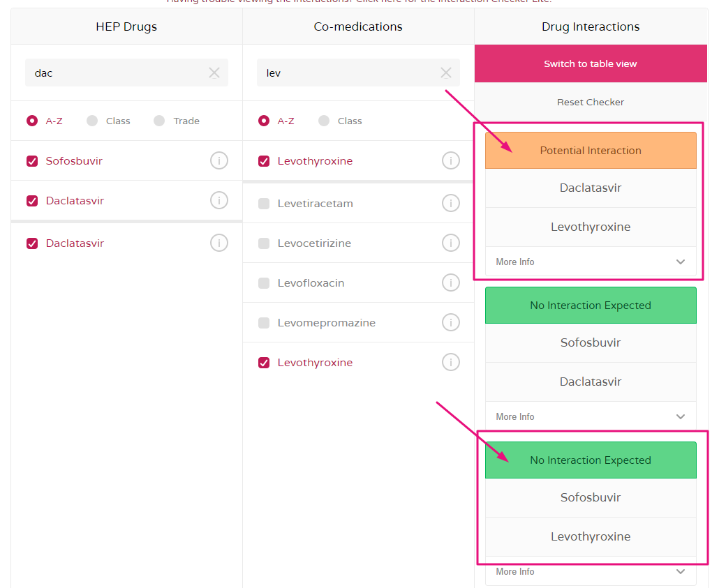Clear the Co-medications search text

(x=446, y=73)
